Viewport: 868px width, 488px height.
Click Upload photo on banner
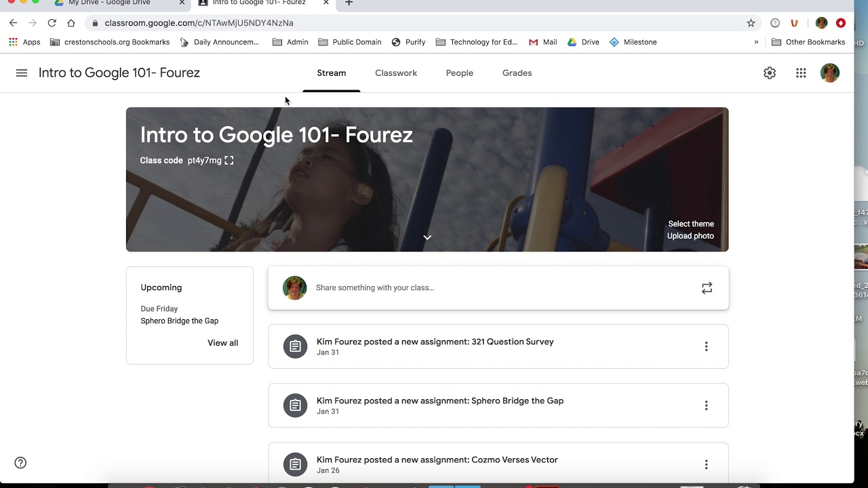pyautogui.click(x=690, y=236)
